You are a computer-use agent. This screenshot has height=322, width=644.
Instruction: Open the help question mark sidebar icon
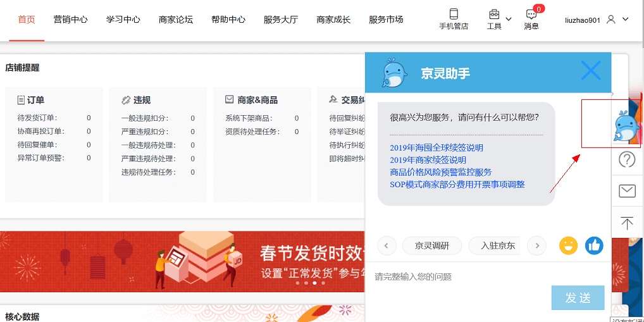coord(627,159)
